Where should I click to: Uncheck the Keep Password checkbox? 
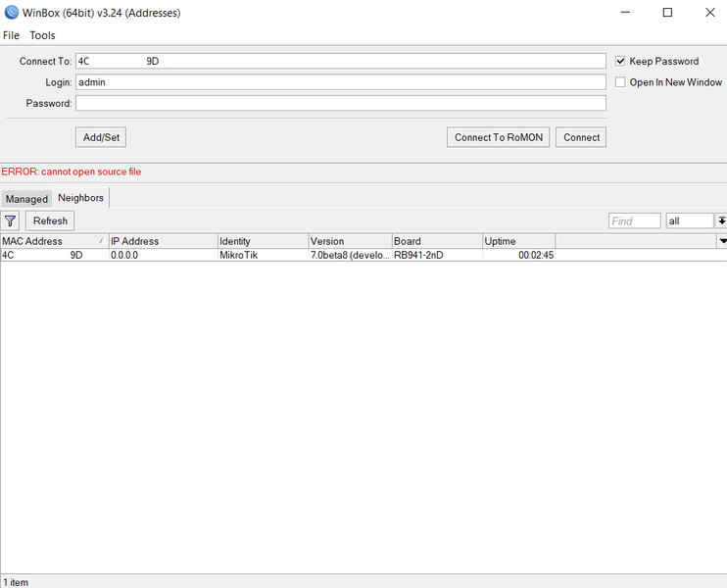[x=620, y=61]
